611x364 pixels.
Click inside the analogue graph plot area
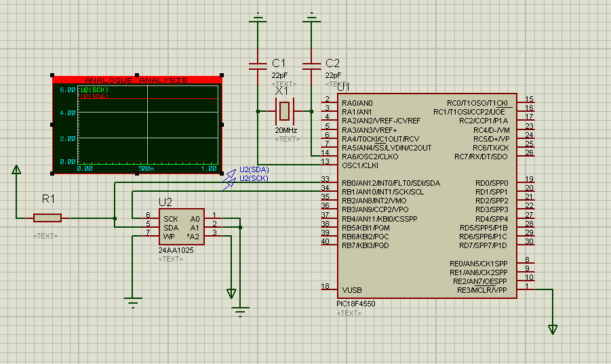[148, 125]
